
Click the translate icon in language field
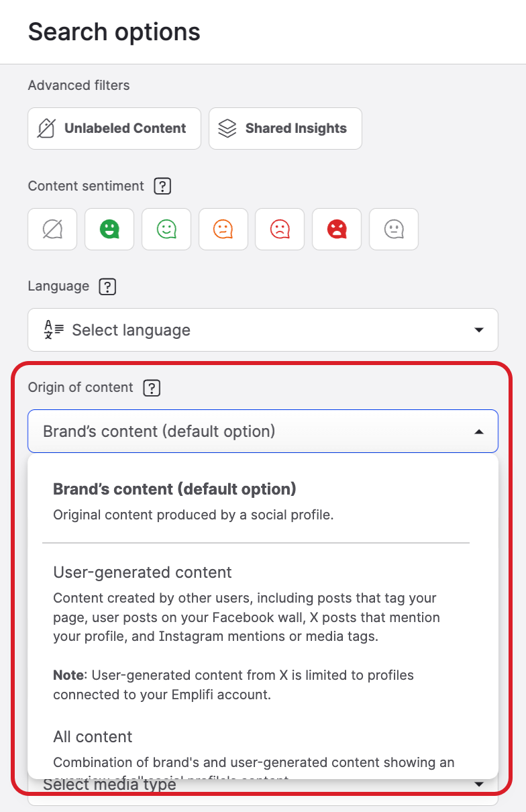tap(54, 329)
